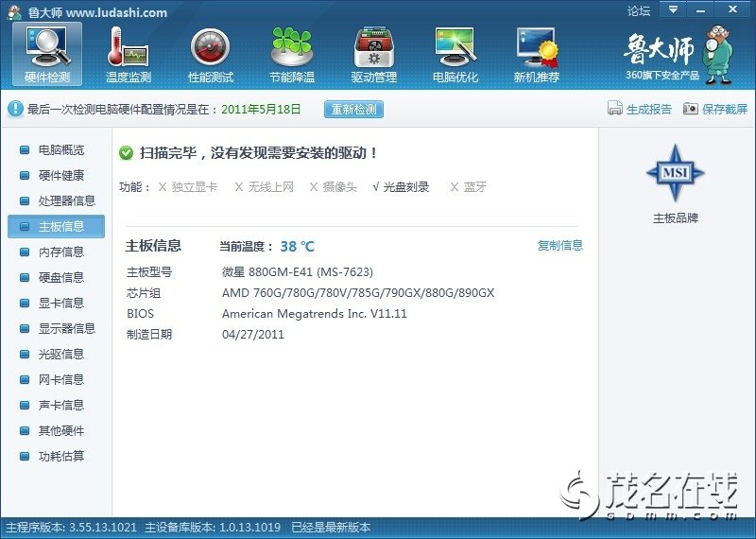Close the 鲁大师 window
The height and width of the screenshot is (539, 756).
click(x=732, y=9)
